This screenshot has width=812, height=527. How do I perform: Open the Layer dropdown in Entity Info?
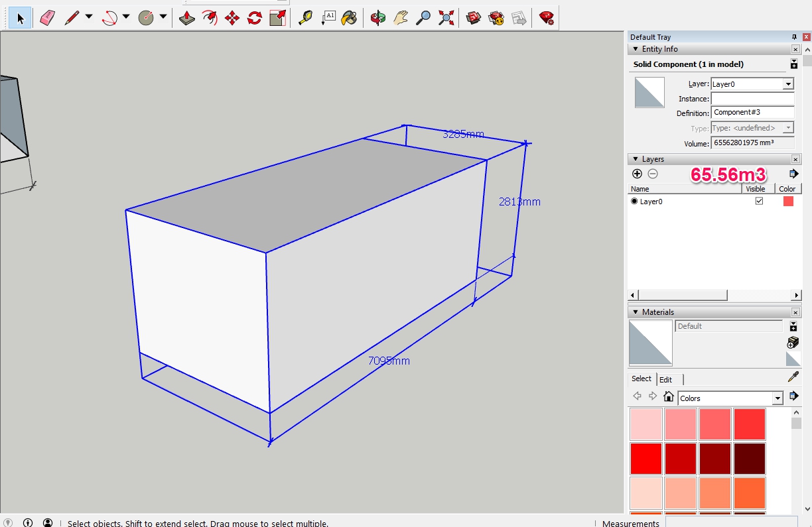tap(787, 84)
